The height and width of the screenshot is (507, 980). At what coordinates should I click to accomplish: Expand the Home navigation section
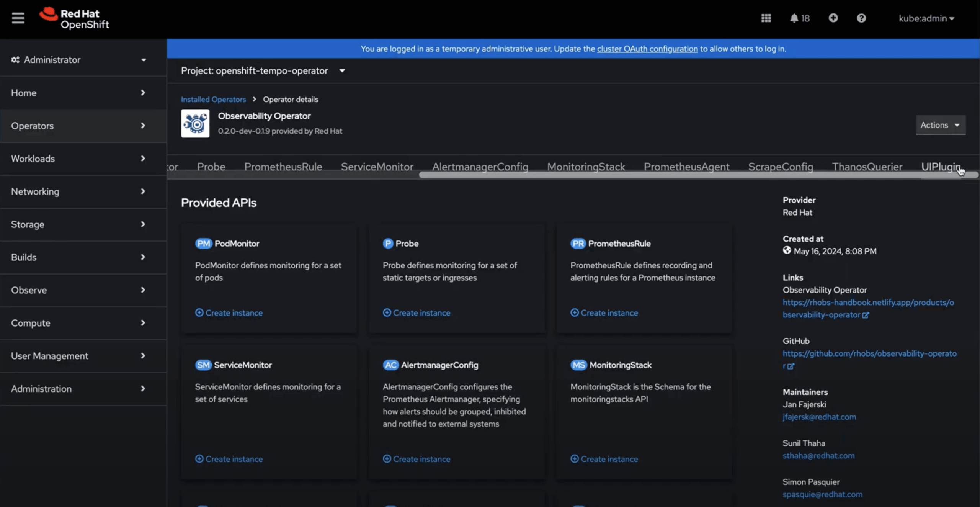tap(83, 93)
